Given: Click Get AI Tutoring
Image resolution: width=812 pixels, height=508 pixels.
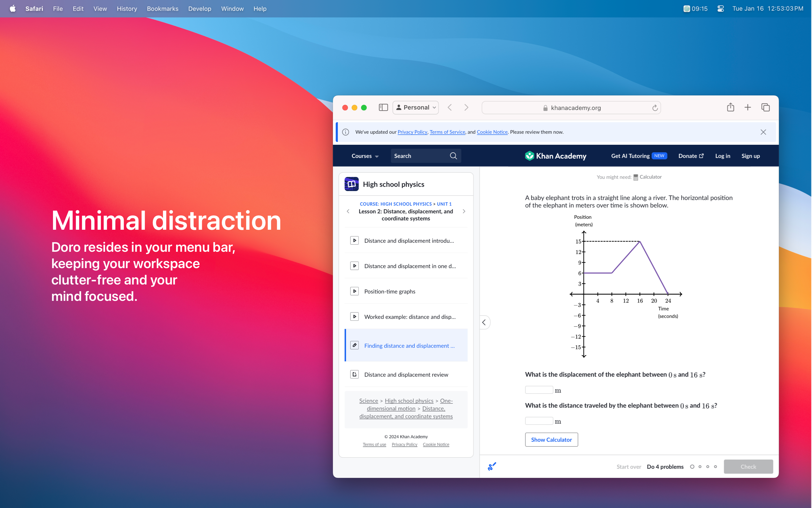Looking at the screenshot, I should pyautogui.click(x=639, y=156).
